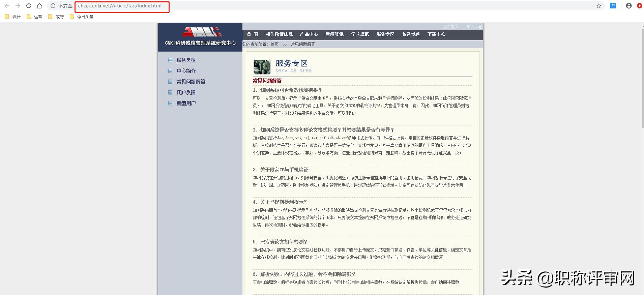Select 常见问题解答 in sidebar
The image size is (644, 295).
coord(191,82)
